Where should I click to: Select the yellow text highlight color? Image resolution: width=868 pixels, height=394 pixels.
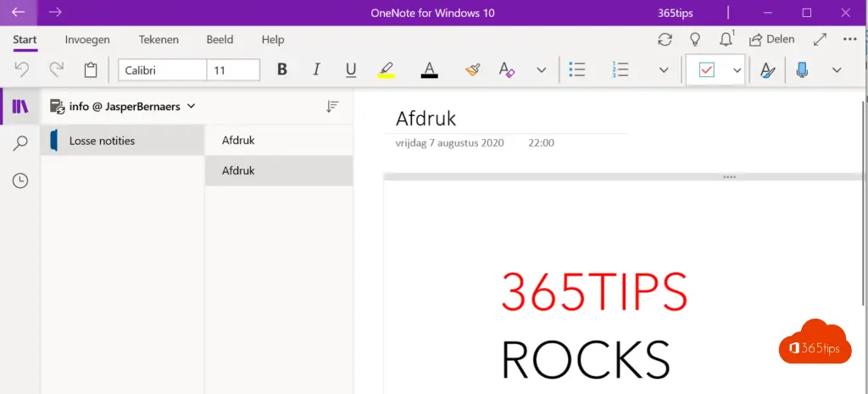(x=386, y=70)
